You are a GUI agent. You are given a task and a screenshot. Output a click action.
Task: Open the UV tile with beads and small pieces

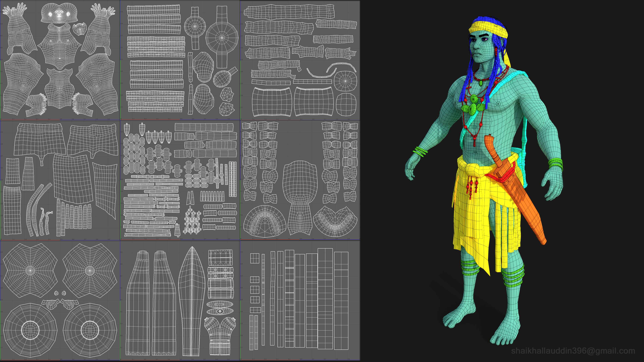click(180, 180)
